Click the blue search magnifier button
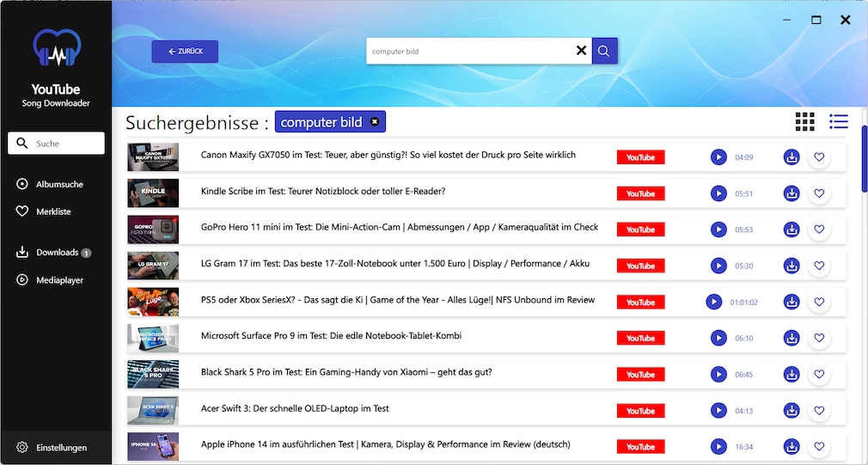Image resolution: width=868 pixels, height=465 pixels. point(604,52)
